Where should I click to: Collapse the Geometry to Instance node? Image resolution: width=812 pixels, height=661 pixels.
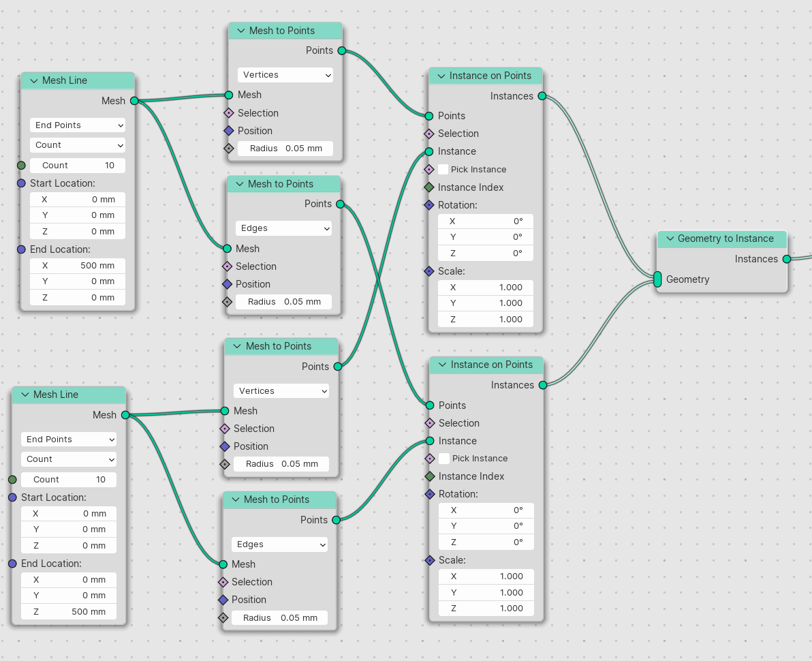click(670, 239)
